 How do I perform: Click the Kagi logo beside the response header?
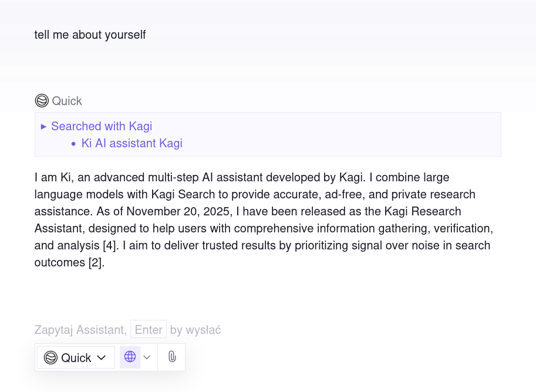coord(42,101)
